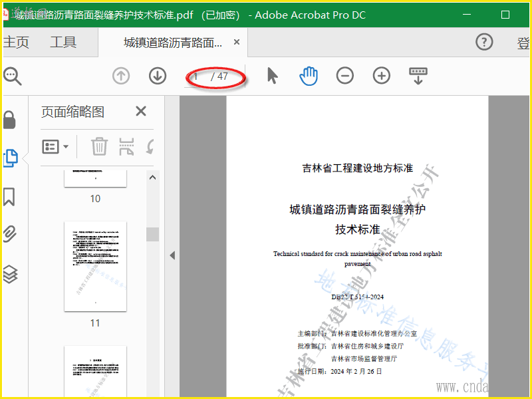Close the 城镇道路沥青路面 document tab
This screenshot has height=399, width=532.
(237, 42)
